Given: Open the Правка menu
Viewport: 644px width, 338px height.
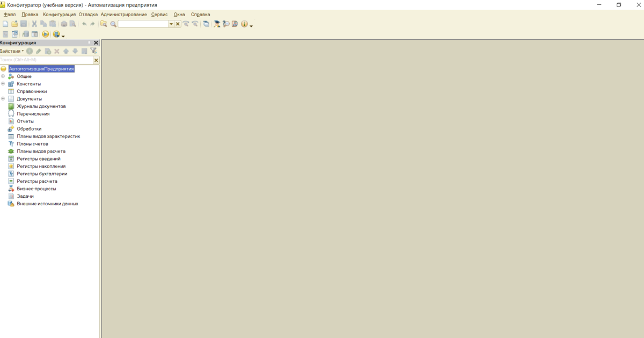Looking at the screenshot, I should [x=30, y=15].
